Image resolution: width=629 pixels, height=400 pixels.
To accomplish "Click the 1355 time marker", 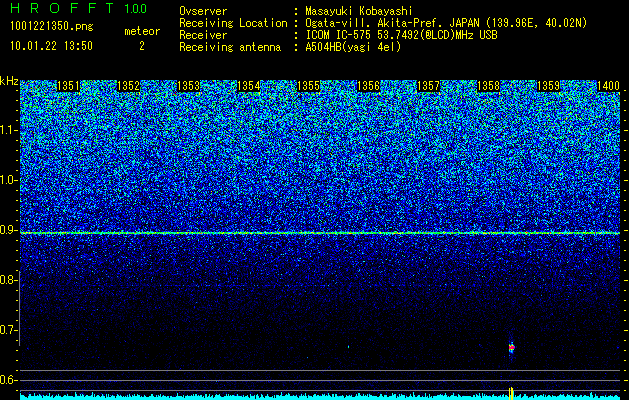I will [308, 86].
